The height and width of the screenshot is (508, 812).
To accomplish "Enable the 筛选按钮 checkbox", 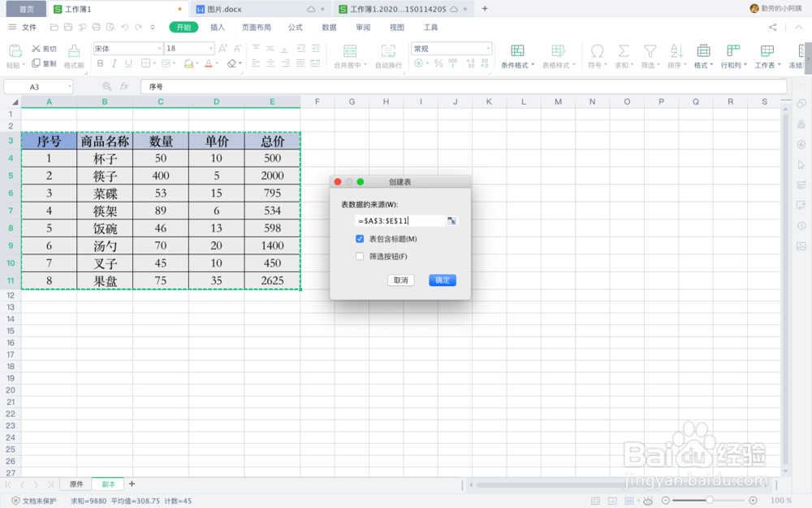I will coord(360,257).
